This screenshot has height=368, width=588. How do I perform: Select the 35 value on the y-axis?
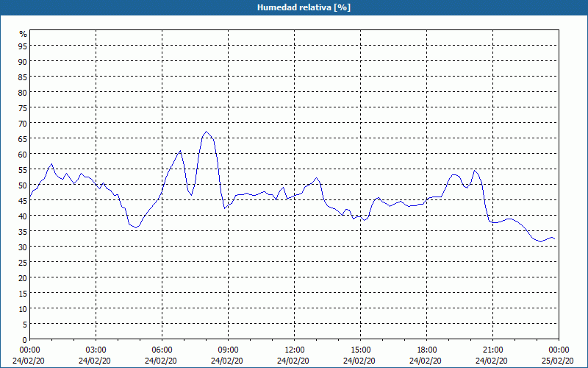23,231
